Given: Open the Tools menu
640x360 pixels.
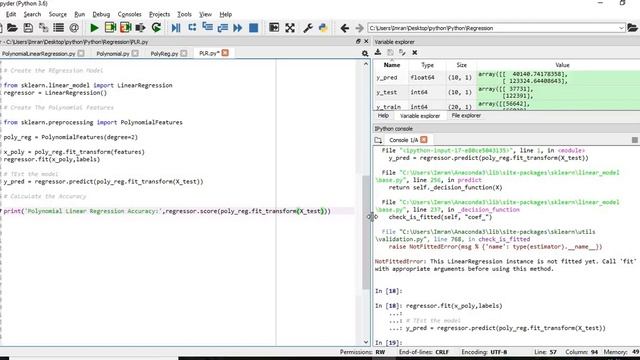Looking at the screenshot, I should (x=184, y=14).
